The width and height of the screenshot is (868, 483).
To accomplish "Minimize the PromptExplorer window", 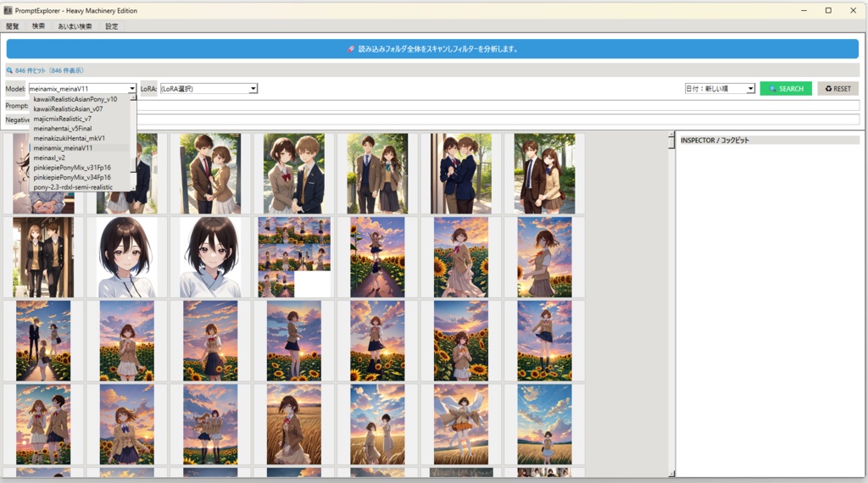I will [804, 10].
